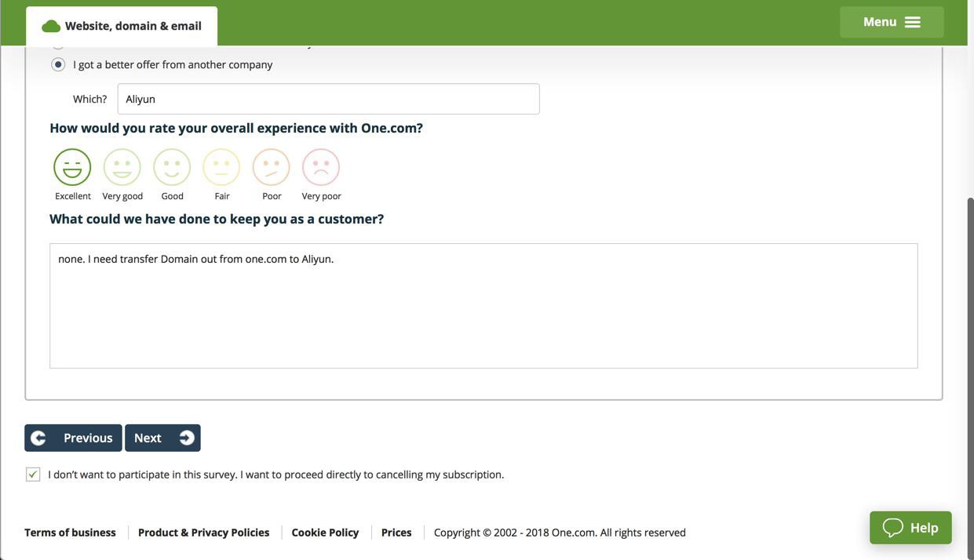
Task: Open Terms of business link
Action: 70,533
